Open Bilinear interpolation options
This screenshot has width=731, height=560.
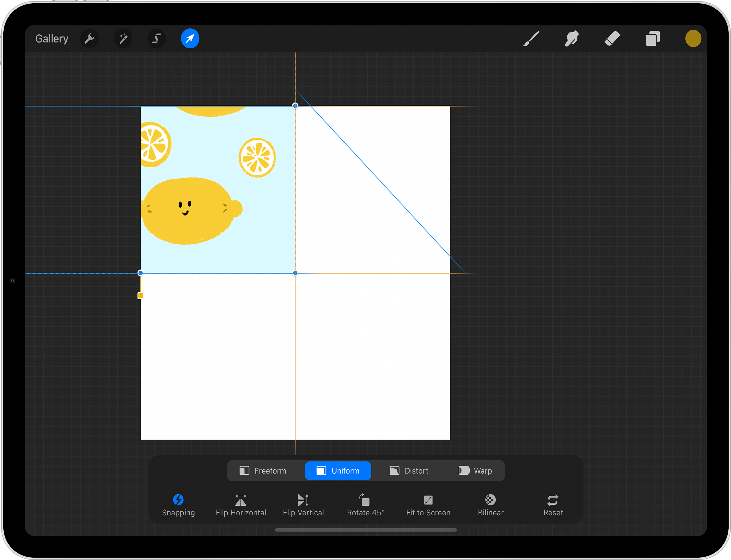click(x=491, y=505)
